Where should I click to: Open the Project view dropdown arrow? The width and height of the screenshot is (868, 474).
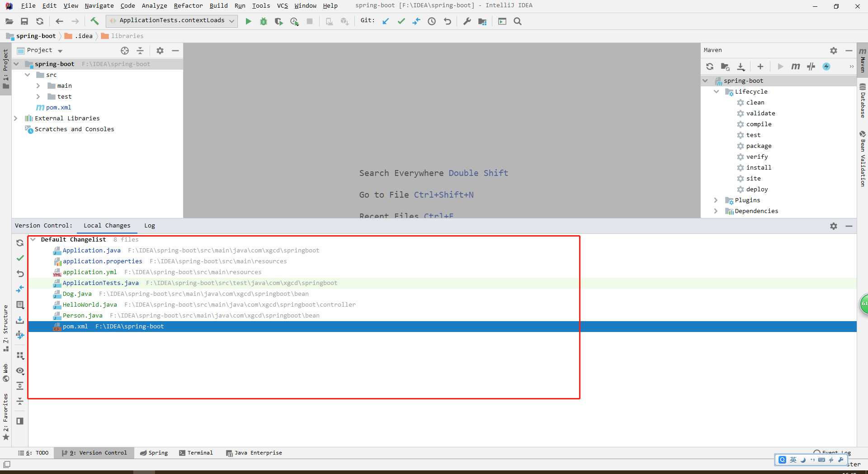60,51
